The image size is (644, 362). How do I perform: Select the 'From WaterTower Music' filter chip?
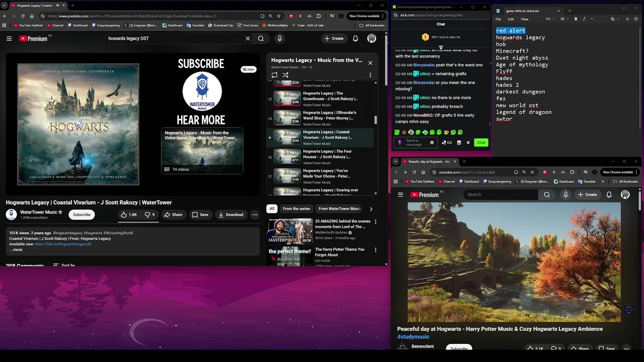340,209
